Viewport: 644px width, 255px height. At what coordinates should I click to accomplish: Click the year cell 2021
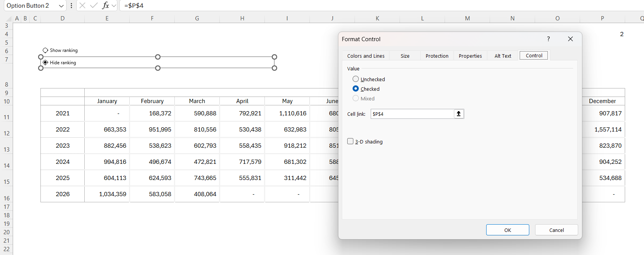click(x=62, y=113)
